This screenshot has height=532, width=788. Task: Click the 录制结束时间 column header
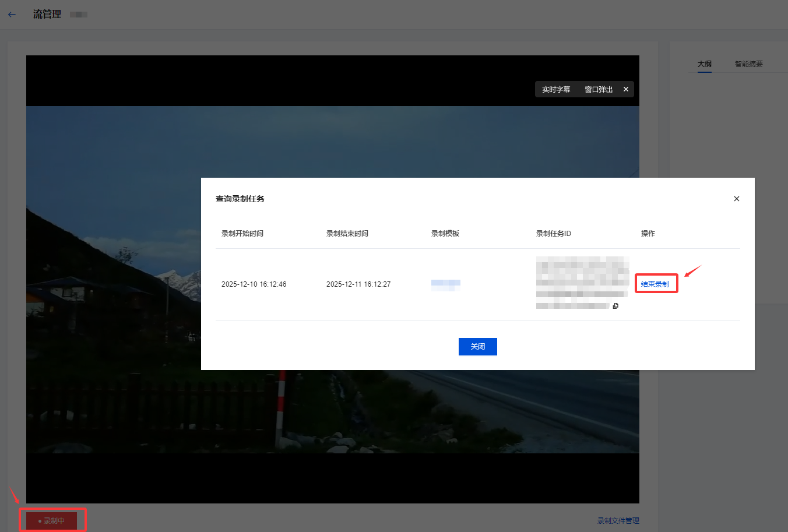[x=347, y=234]
